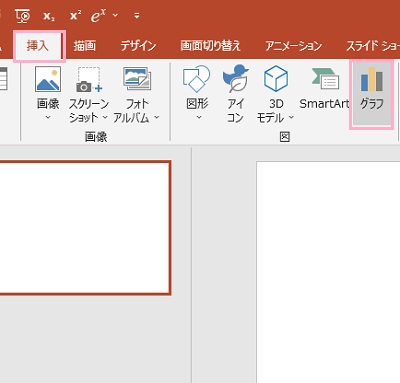Image resolution: width=400 pixels, height=383 pixels.
Task: Open the Customize Quick Access Toolbar menu
Action: [137, 15]
